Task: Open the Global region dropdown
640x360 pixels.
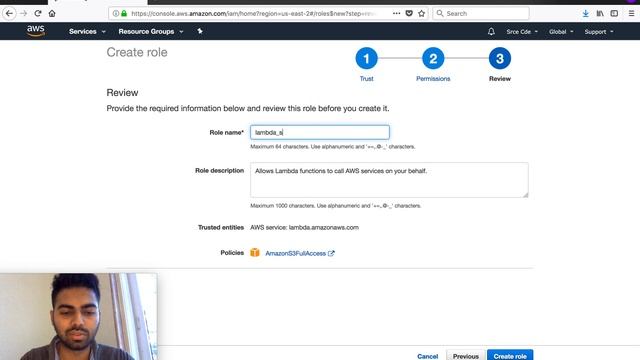Action: (x=561, y=31)
